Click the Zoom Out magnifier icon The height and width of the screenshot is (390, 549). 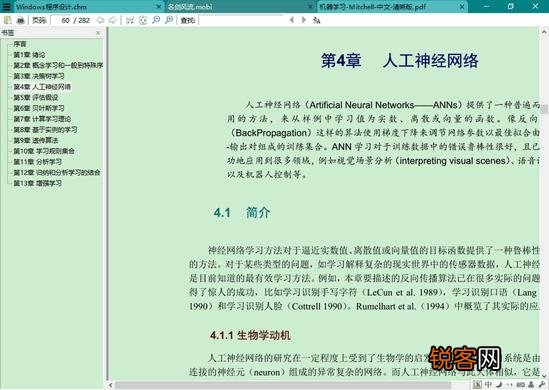[x=156, y=20]
